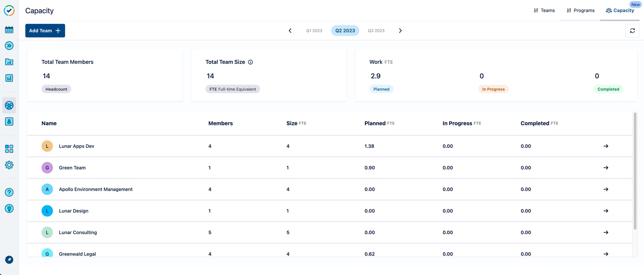Click the Total Team Size info icon
The height and width of the screenshot is (275, 644).
tap(250, 62)
